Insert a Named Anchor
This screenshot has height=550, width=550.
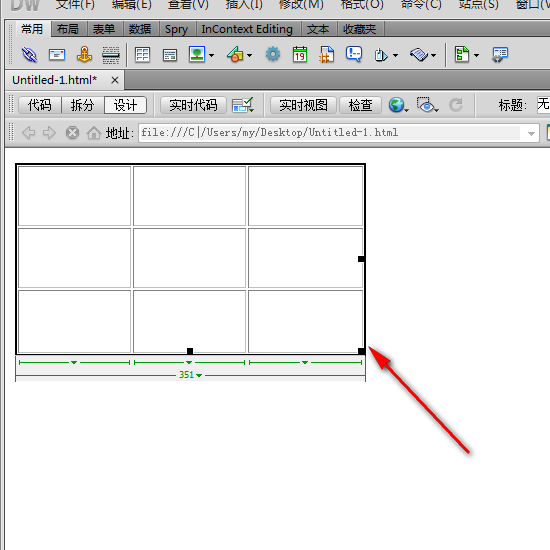click(x=84, y=55)
